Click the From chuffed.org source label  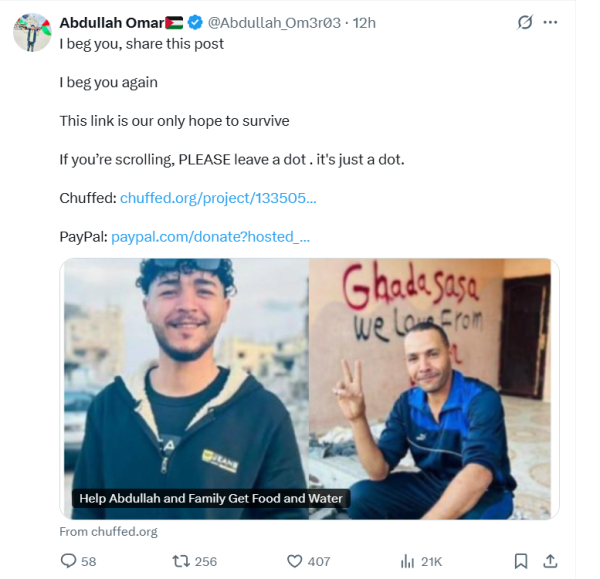click(x=108, y=532)
